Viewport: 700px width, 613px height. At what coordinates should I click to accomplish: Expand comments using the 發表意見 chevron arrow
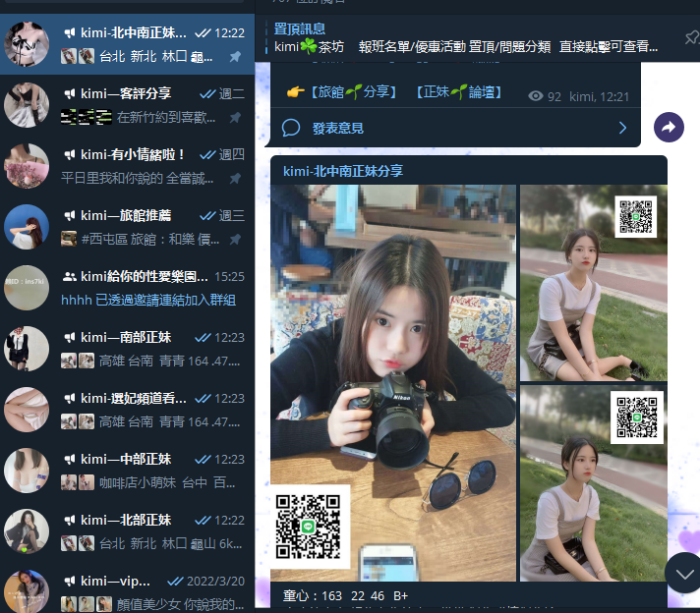622,128
